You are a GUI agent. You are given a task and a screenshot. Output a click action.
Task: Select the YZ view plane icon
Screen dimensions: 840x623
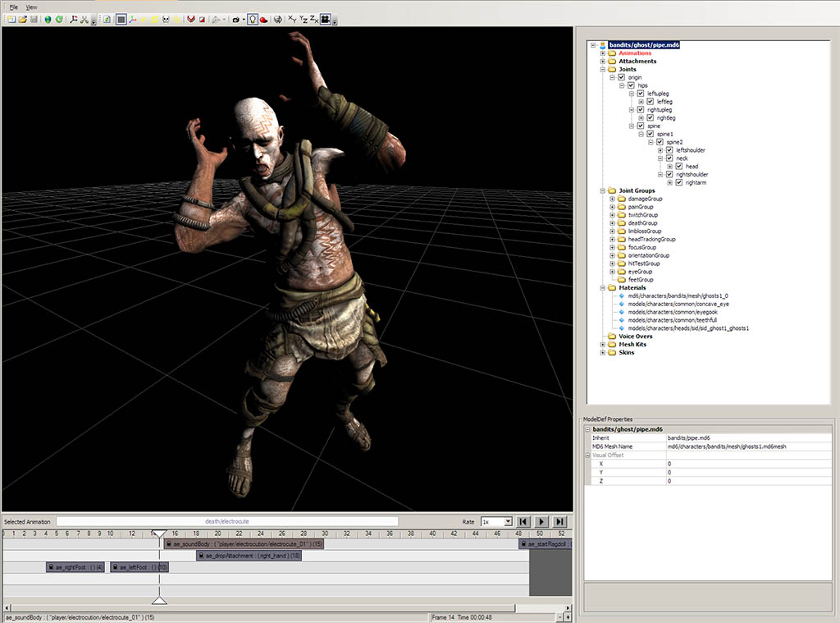tap(304, 20)
